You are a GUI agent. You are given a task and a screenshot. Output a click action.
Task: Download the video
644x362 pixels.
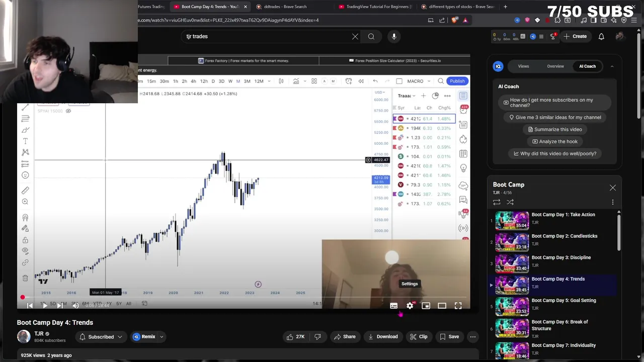click(383, 337)
